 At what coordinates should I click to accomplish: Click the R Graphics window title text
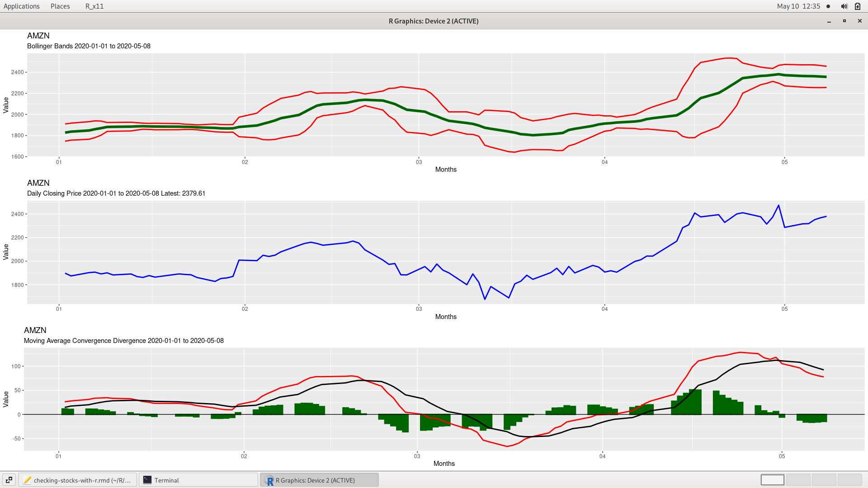pyautogui.click(x=434, y=21)
